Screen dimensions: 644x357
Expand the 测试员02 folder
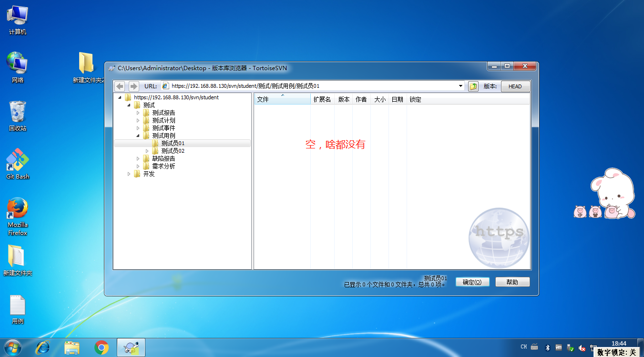pyautogui.click(x=147, y=151)
